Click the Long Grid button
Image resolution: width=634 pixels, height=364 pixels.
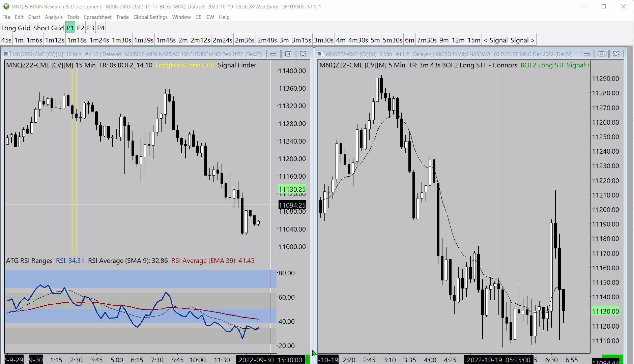coord(16,28)
